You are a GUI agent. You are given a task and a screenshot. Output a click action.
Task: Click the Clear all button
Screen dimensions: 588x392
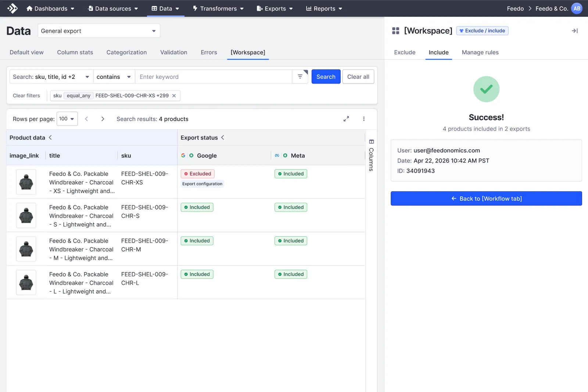tap(358, 77)
